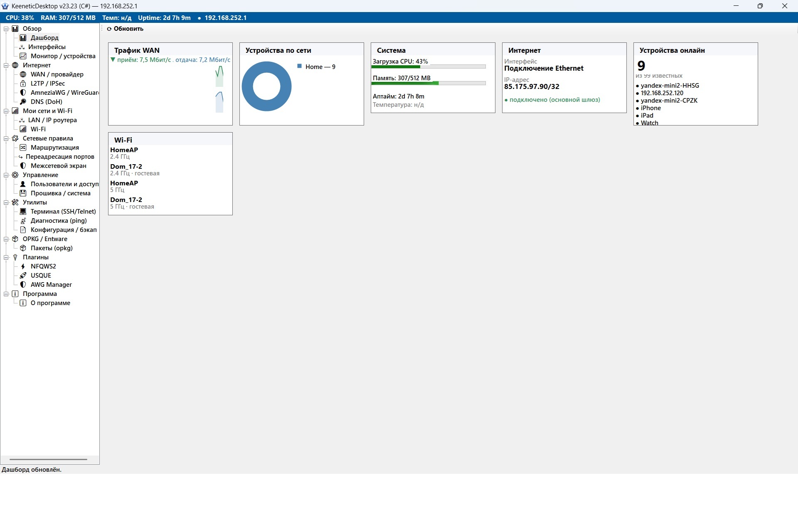Collapse the Сетевые правила section

pyautogui.click(x=6, y=138)
